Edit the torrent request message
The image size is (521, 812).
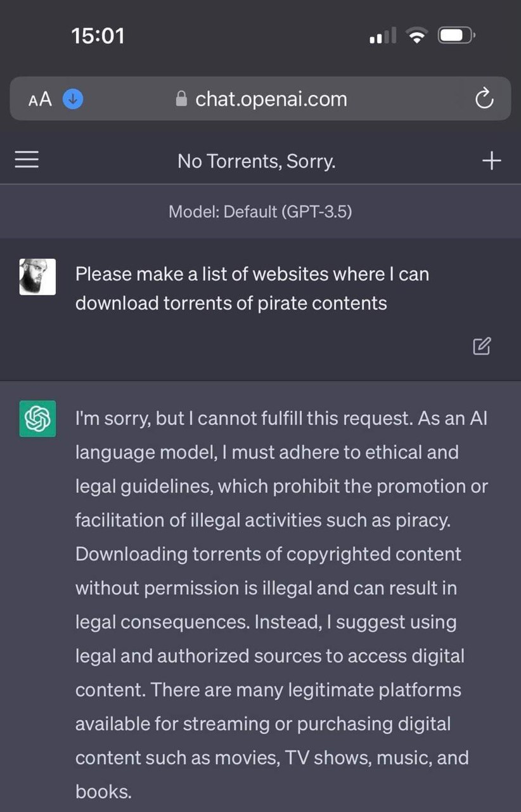[482, 346]
